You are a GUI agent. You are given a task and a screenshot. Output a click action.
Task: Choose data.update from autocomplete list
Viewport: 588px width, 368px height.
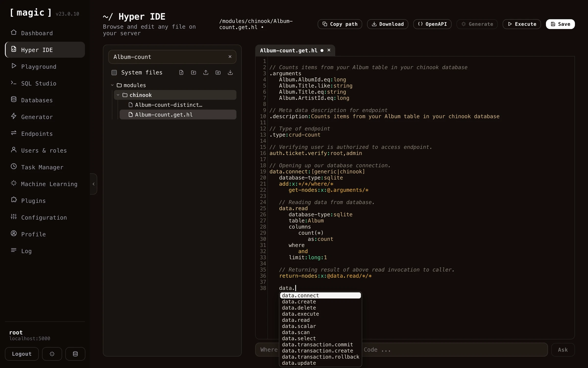pyautogui.click(x=320, y=363)
